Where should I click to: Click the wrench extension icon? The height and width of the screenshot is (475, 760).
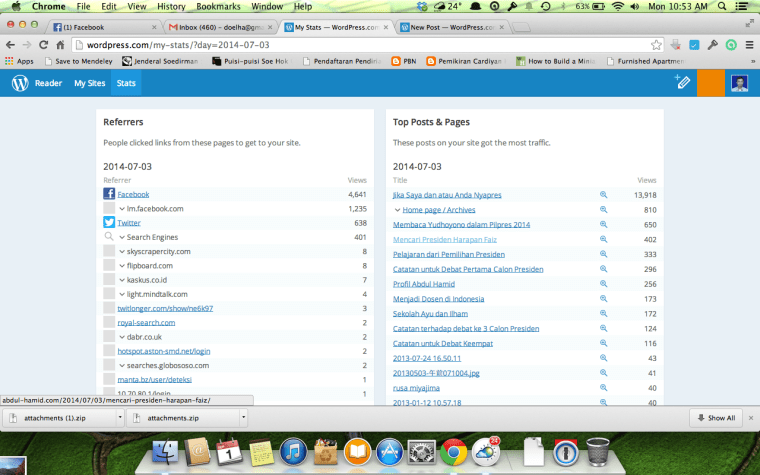[x=712, y=45]
